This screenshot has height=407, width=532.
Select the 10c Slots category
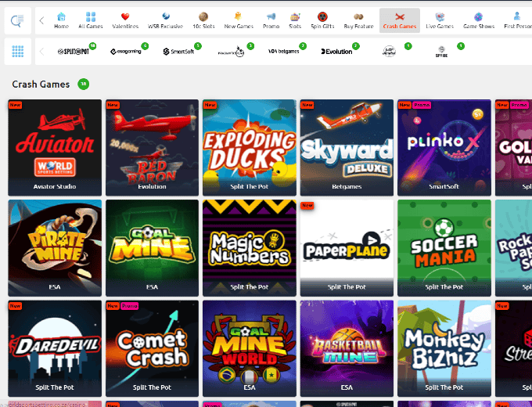203,20
